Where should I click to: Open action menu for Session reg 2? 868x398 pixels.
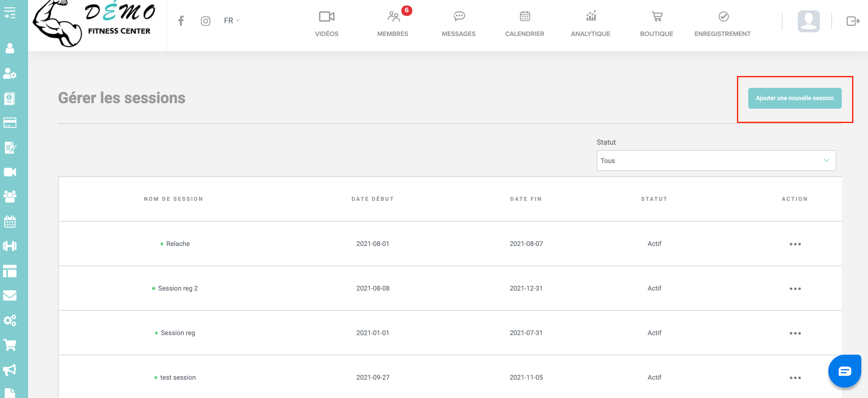tap(795, 288)
